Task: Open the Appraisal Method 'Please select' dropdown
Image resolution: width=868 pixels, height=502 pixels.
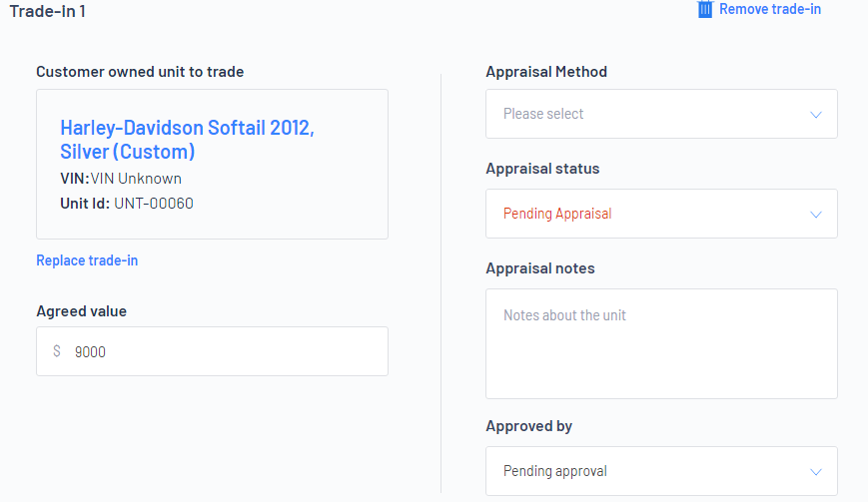Action: (661, 114)
